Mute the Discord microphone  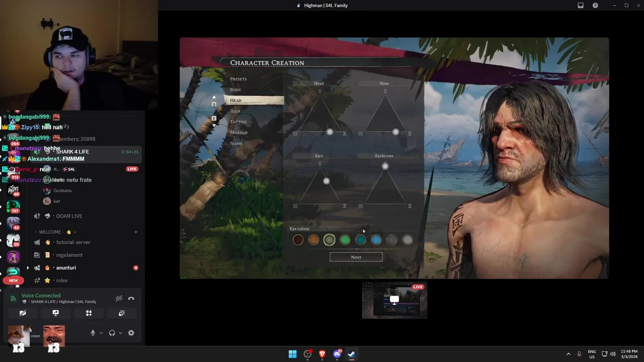tap(93, 333)
